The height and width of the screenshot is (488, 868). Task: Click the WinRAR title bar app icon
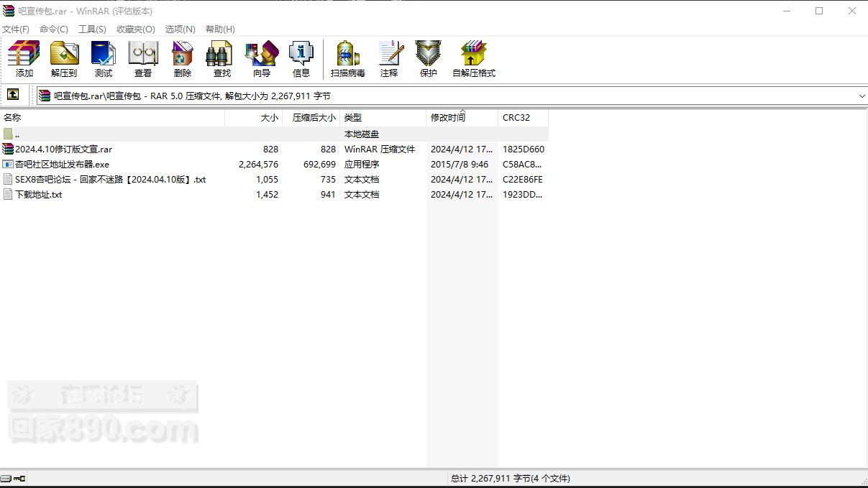[x=9, y=11]
